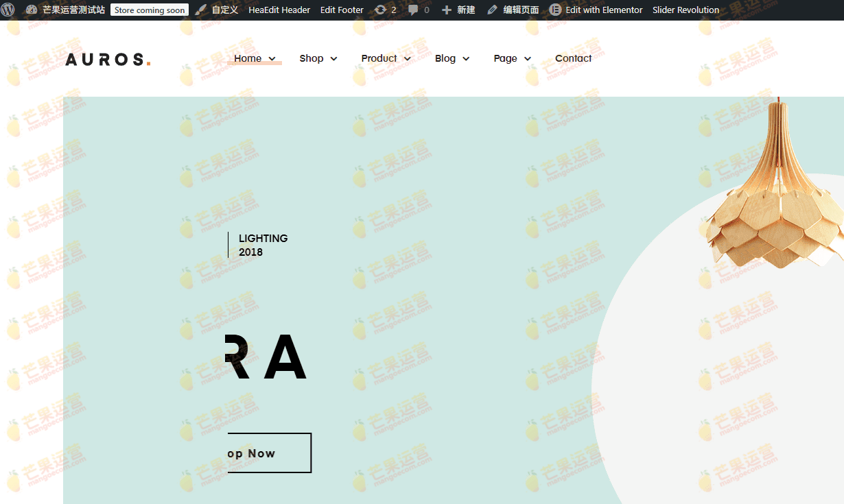Click the Shop Now slider button
Image resolution: width=844 pixels, height=504 pixels.
tap(270, 453)
